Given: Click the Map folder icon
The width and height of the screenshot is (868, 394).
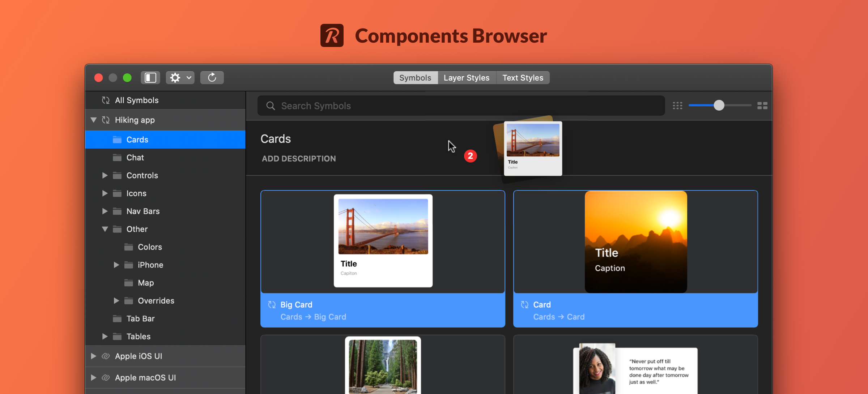Looking at the screenshot, I should pyautogui.click(x=129, y=283).
